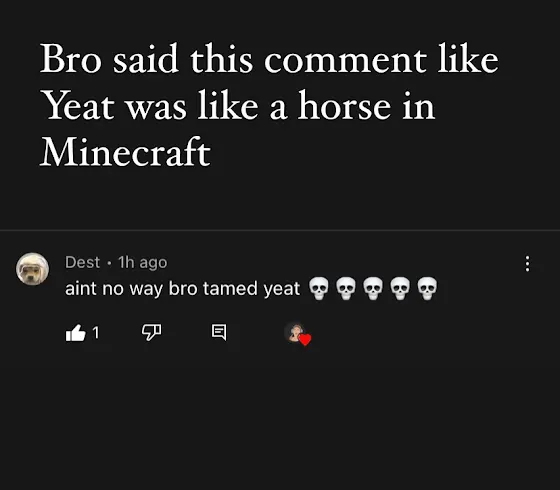Click the red creator heart badge
The width and height of the screenshot is (560, 490).
(x=305, y=340)
